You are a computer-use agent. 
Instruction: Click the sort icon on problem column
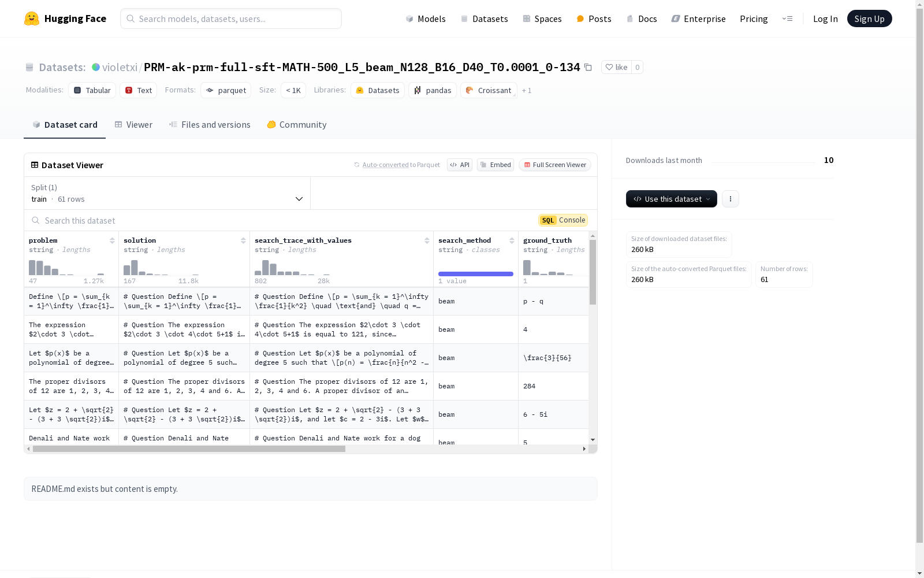112,240
